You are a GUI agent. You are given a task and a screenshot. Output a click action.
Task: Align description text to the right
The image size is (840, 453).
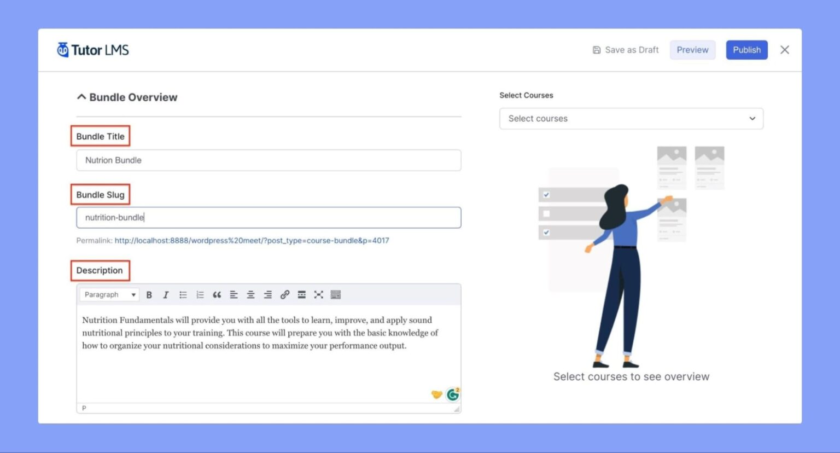click(268, 295)
